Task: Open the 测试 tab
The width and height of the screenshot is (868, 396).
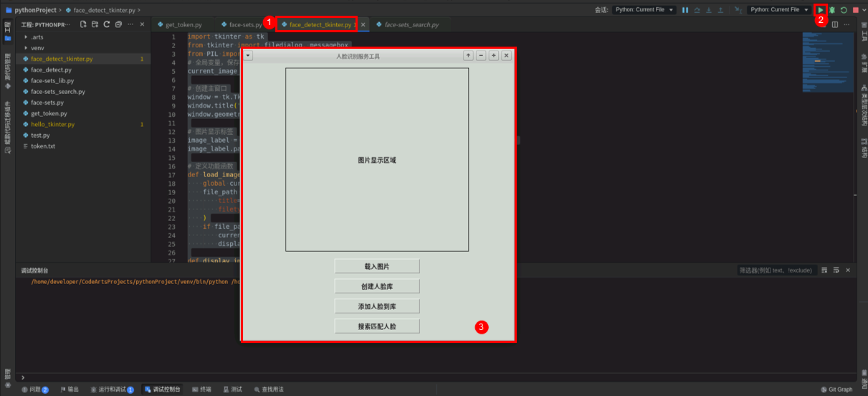Action: tap(232, 390)
